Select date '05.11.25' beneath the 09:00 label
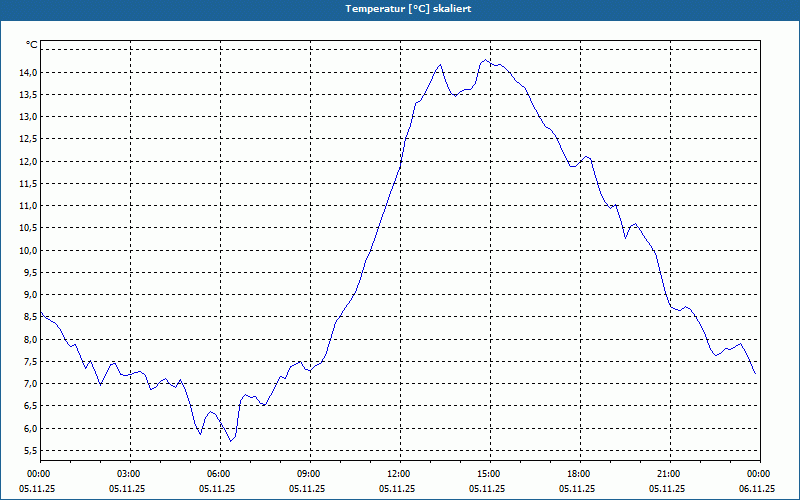The image size is (800, 500). [307, 488]
